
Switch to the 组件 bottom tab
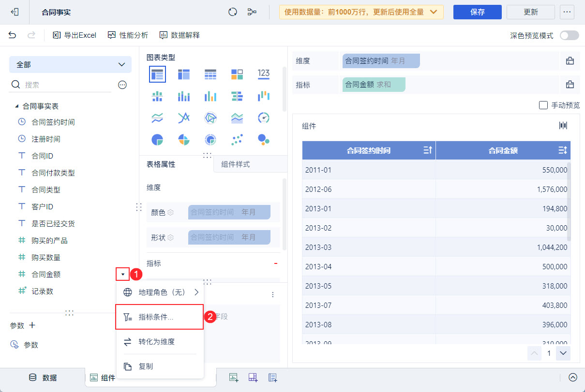tap(102, 377)
